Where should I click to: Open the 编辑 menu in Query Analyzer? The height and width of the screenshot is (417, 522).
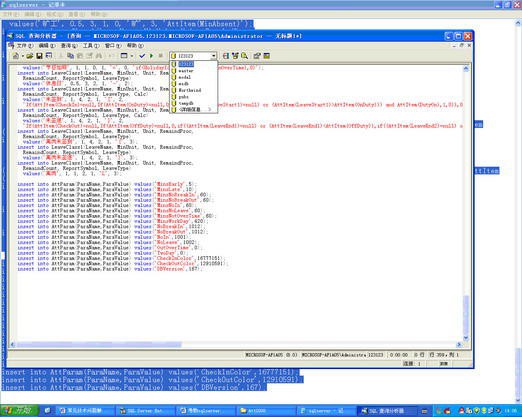[47, 46]
